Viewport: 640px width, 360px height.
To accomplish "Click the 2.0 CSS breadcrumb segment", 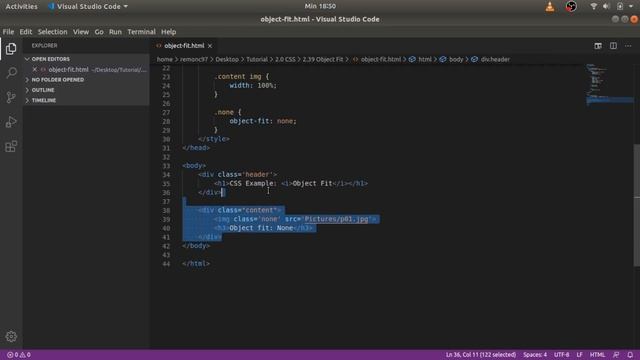I will tap(285, 59).
